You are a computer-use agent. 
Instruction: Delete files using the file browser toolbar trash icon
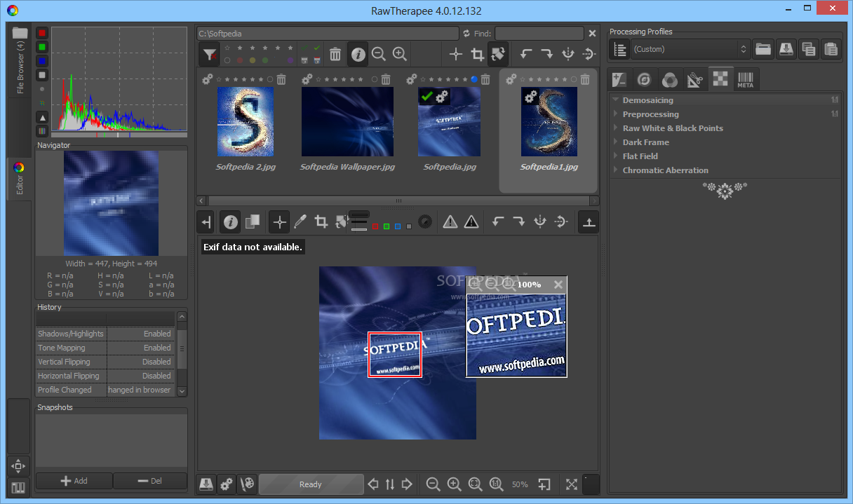[335, 54]
